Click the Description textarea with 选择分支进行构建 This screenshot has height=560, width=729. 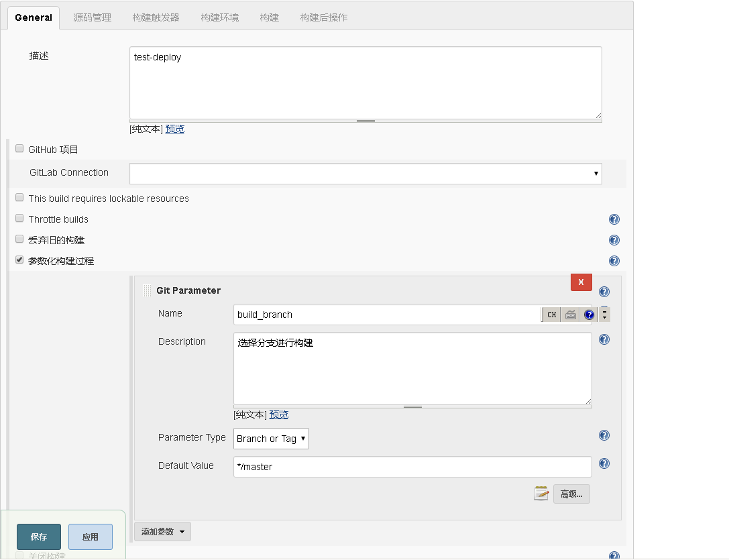click(412, 368)
